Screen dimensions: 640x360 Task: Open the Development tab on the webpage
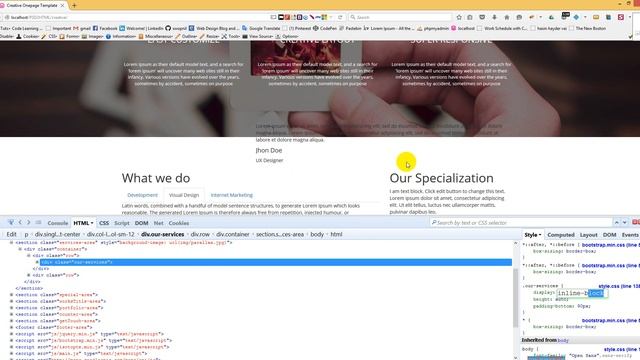(142, 195)
